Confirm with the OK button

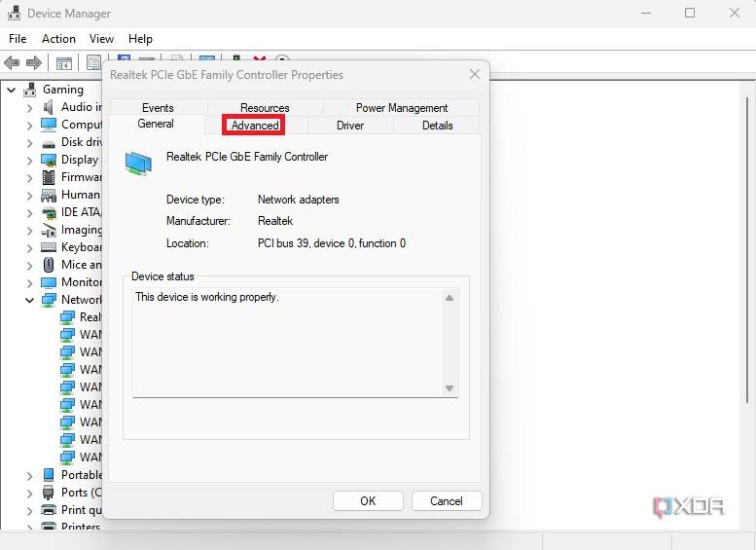click(368, 500)
